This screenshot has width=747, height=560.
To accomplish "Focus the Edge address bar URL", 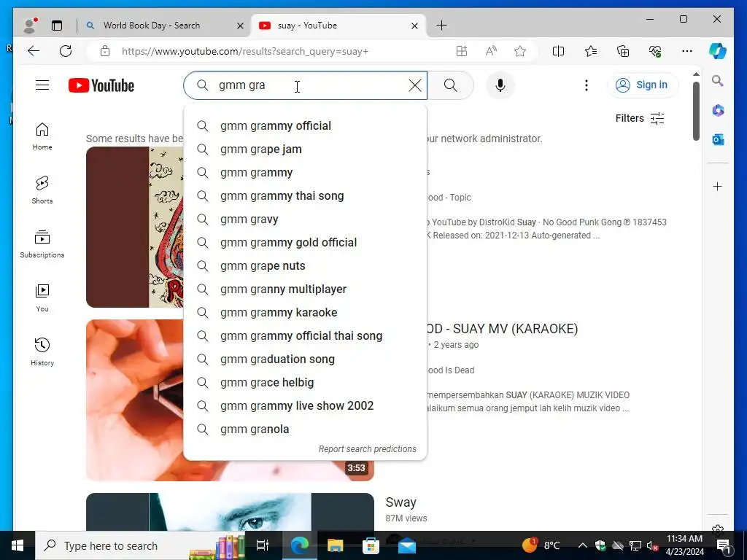I will (x=245, y=52).
